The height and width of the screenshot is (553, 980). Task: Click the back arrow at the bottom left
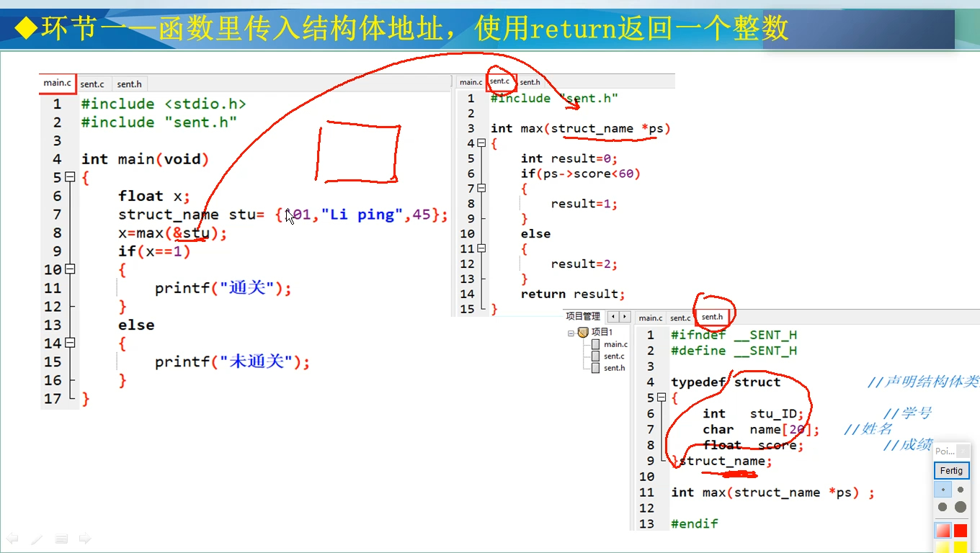click(12, 539)
